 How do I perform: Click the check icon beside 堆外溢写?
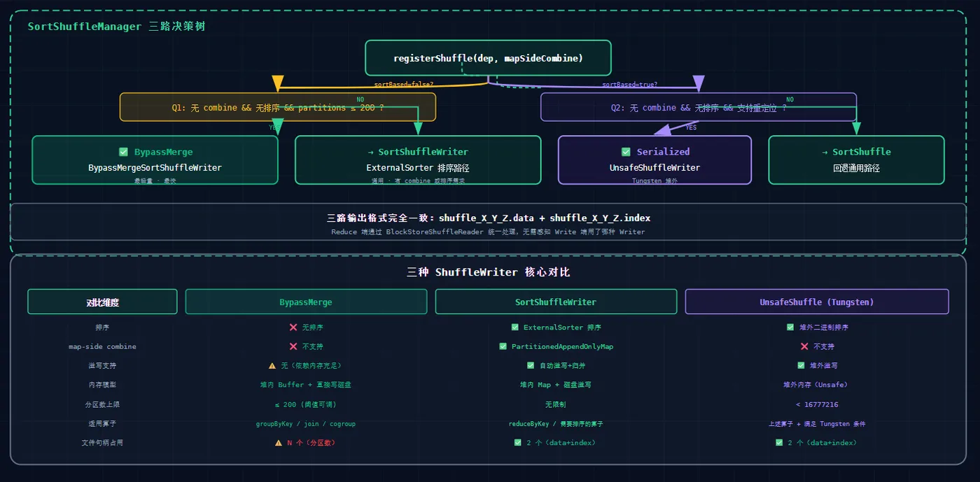coord(801,365)
